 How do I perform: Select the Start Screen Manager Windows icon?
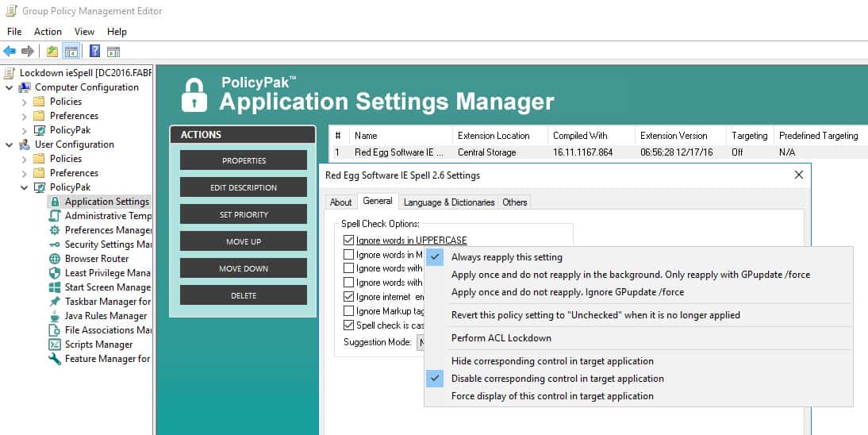tap(55, 287)
